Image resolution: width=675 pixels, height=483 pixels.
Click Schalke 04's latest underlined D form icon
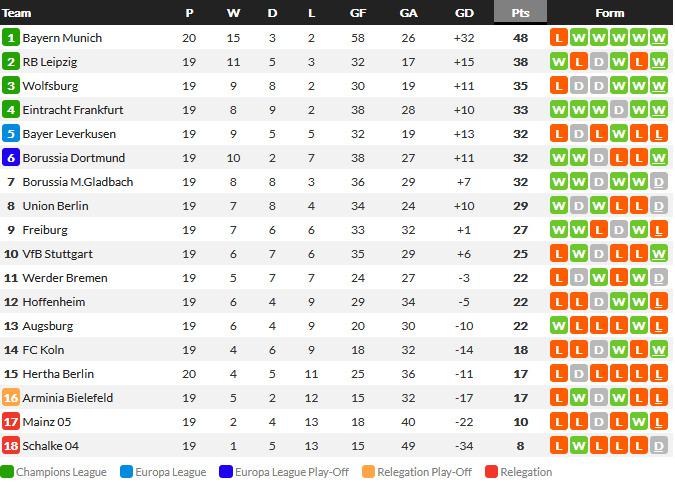tap(659, 446)
